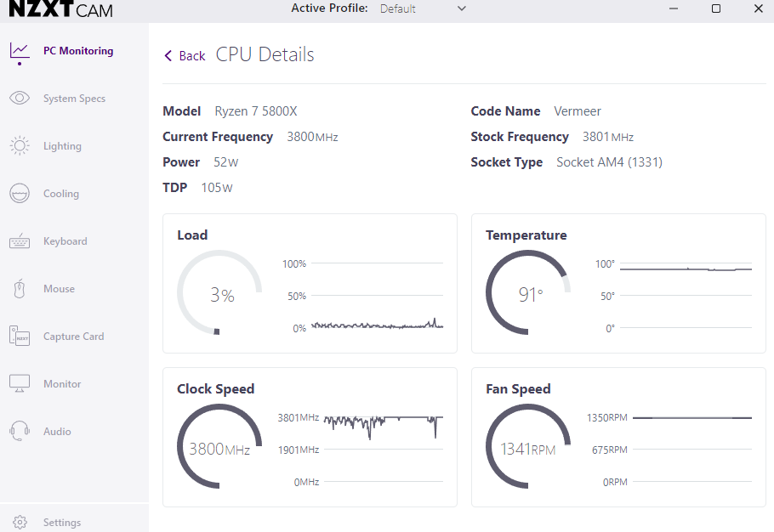
Task: Click the PC Monitoring chart icon
Action: point(20,51)
